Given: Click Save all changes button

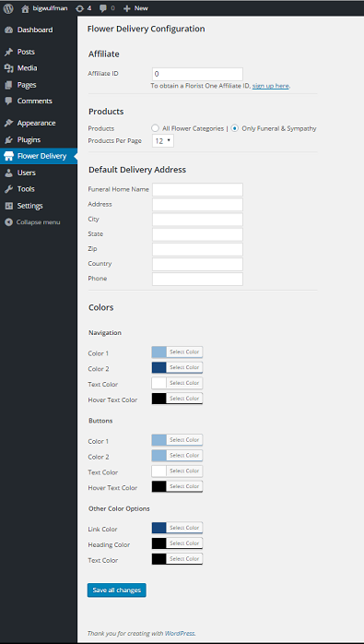Looking at the screenshot, I should pyautogui.click(x=116, y=590).
